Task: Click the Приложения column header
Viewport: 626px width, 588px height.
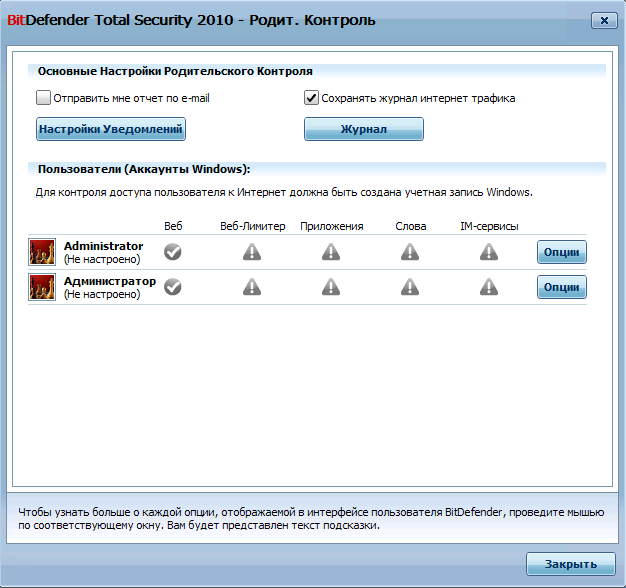Action: pyautogui.click(x=332, y=226)
